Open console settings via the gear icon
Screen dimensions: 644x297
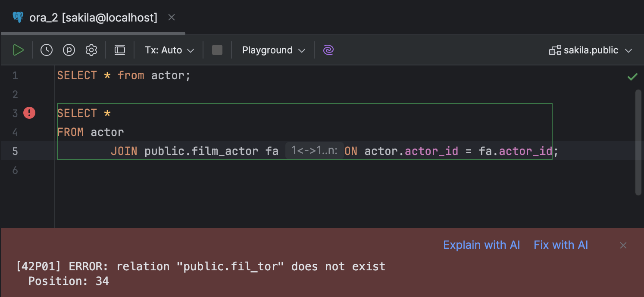(91, 49)
